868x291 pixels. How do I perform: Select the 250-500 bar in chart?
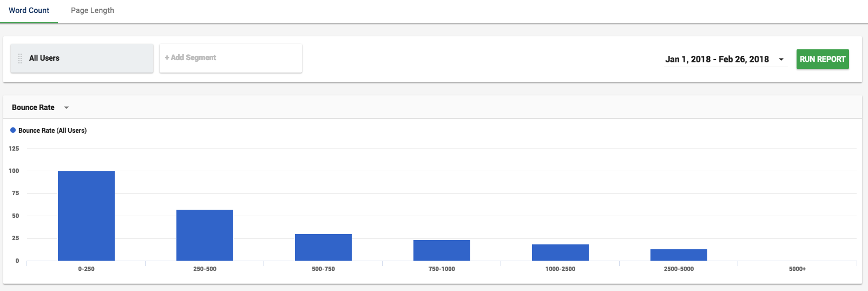click(x=205, y=235)
